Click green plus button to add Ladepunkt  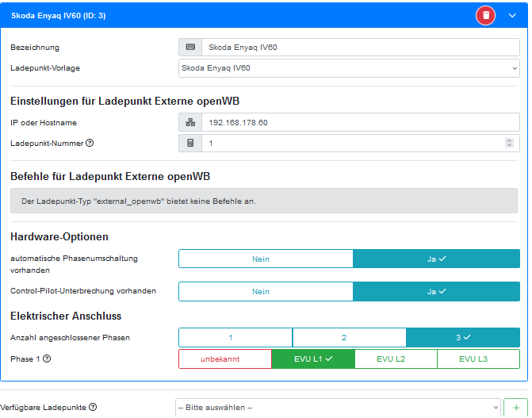click(515, 408)
